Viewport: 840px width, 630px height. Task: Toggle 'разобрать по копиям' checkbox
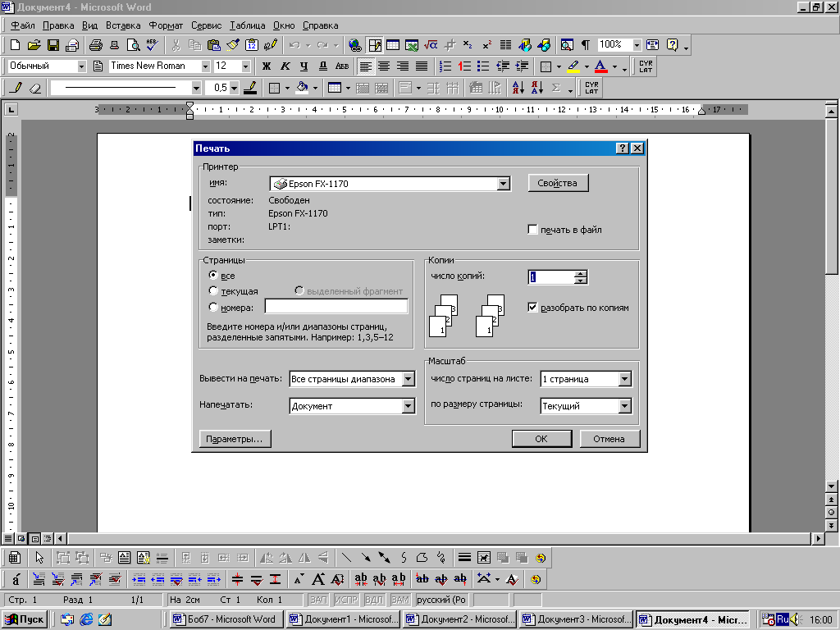coord(532,308)
